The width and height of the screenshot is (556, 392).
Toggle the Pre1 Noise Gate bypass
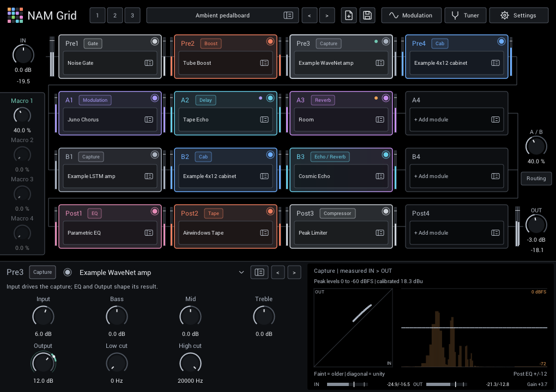pyautogui.click(x=155, y=41)
